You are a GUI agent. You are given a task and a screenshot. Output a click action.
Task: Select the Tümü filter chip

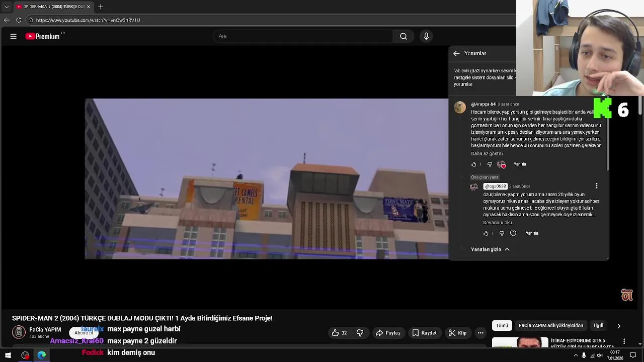click(502, 325)
